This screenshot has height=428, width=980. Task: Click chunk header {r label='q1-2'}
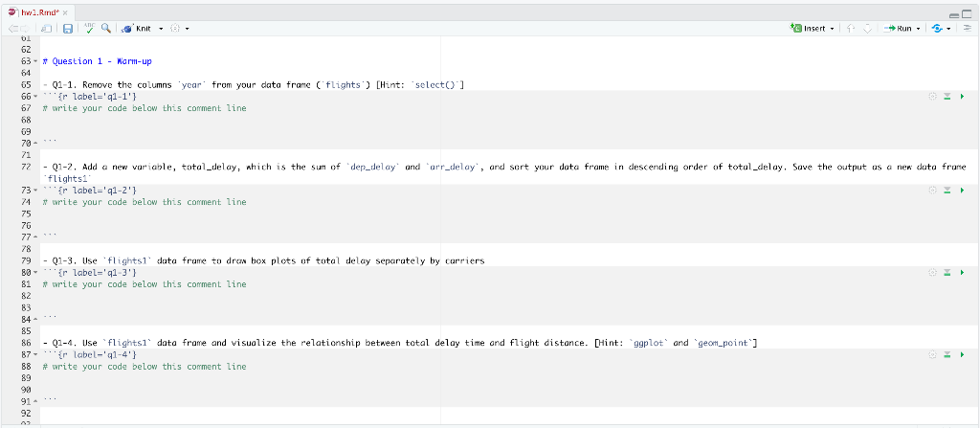pos(89,191)
